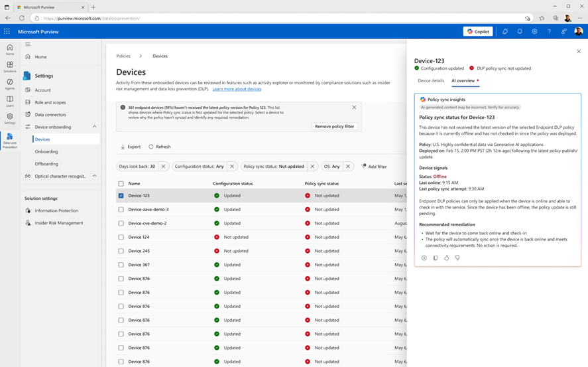Remove the Policy sync status filter
Screen dimensions: 588x367
click(x=312, y=166)
